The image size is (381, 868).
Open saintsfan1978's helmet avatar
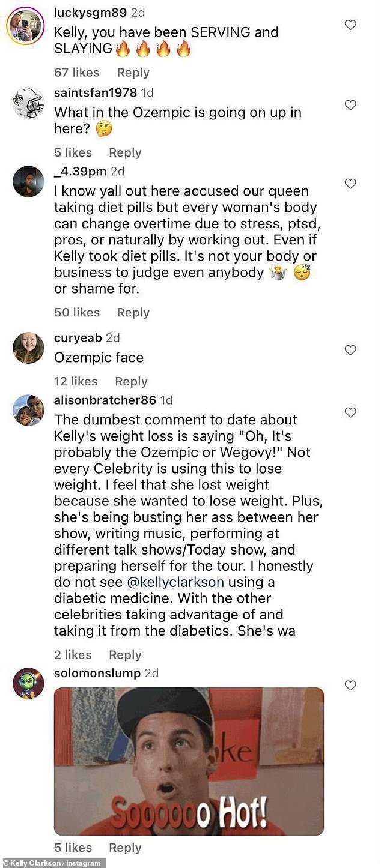tap(28, 103)
